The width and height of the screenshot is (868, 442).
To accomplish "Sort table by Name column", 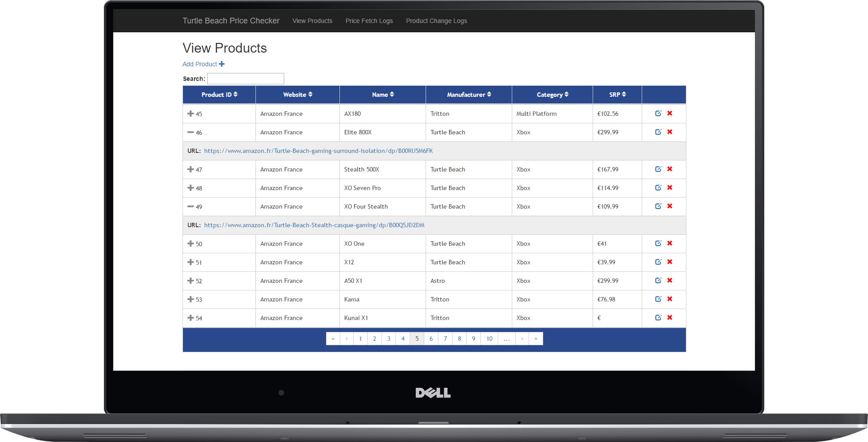I will point(383,95).
